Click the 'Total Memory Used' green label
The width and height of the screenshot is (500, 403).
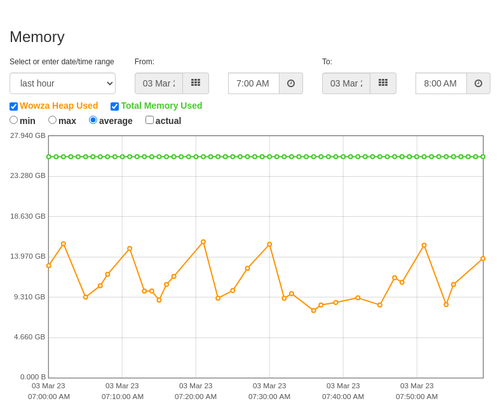coord(162,106)
